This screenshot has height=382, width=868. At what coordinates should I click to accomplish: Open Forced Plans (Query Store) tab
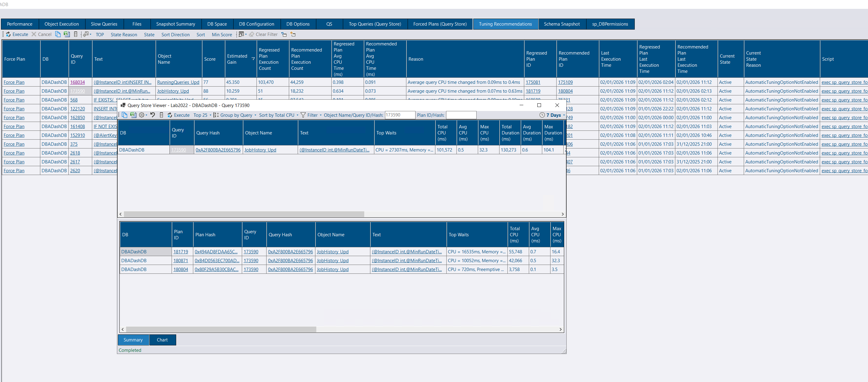pos(440,24)
